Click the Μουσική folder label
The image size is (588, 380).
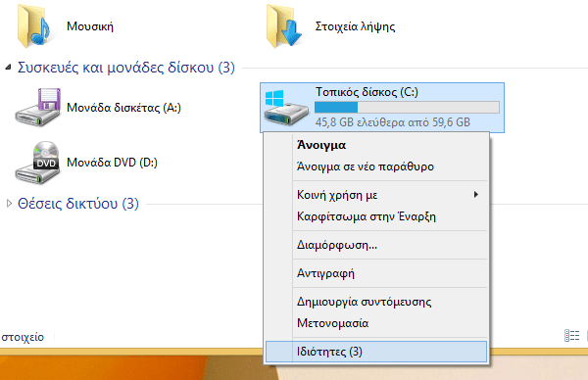(90, 26)
